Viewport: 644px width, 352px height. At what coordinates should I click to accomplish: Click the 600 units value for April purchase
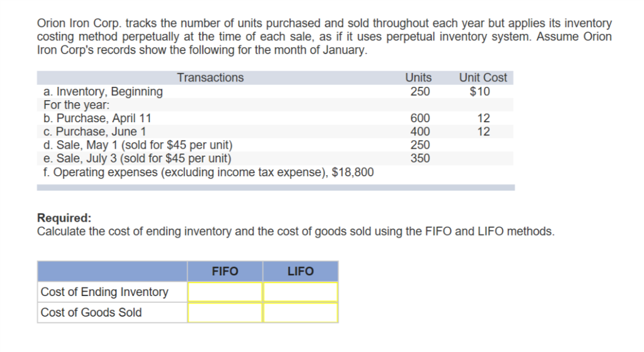(420, 118)
